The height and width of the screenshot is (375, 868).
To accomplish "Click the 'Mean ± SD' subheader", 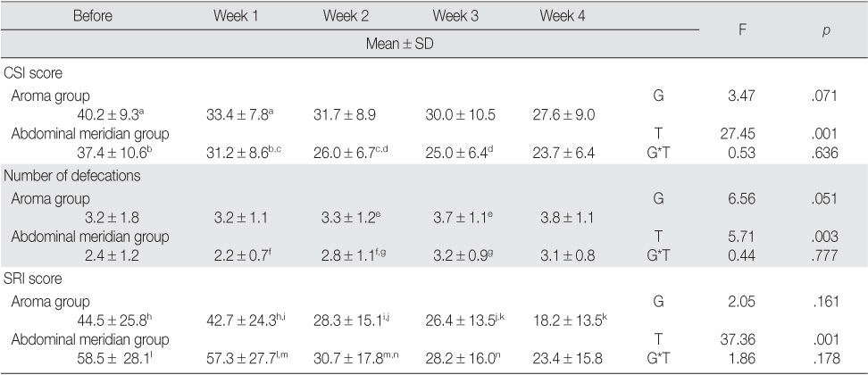I will pos(400,45).
